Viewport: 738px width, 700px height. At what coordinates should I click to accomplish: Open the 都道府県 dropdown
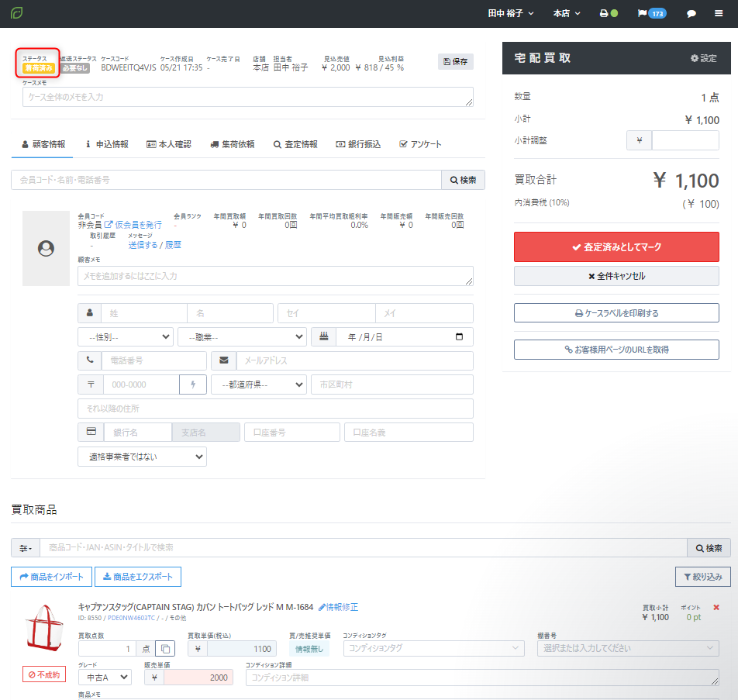pyautogui.click(x=259, y=384)
